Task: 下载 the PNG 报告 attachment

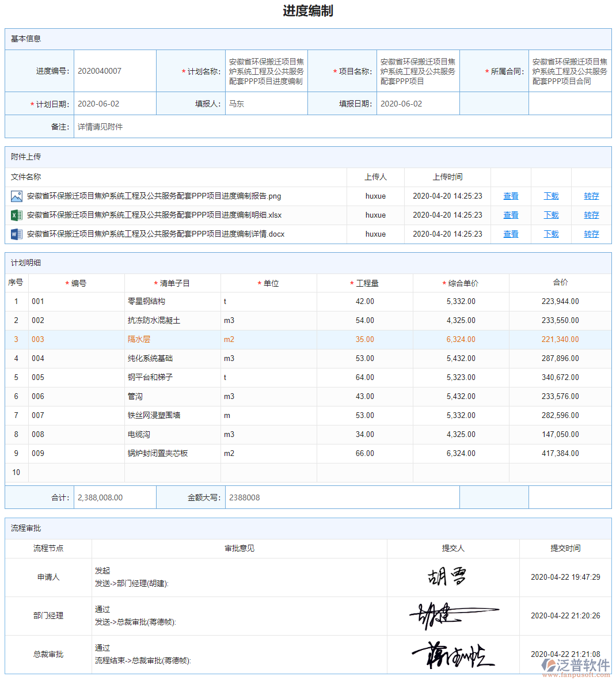Action: pyautogui.click(x=550, y=196)
